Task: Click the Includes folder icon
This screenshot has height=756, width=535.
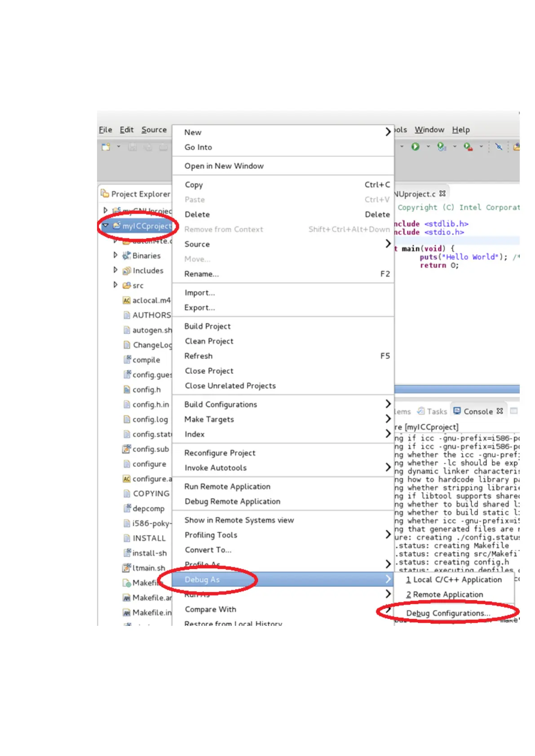Action: (127, 270)
